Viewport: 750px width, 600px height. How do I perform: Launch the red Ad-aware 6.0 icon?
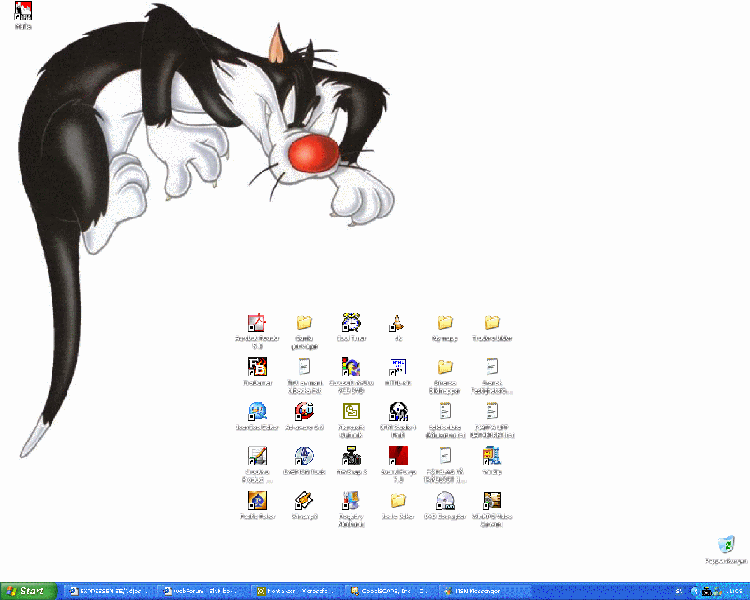[304, 411]
